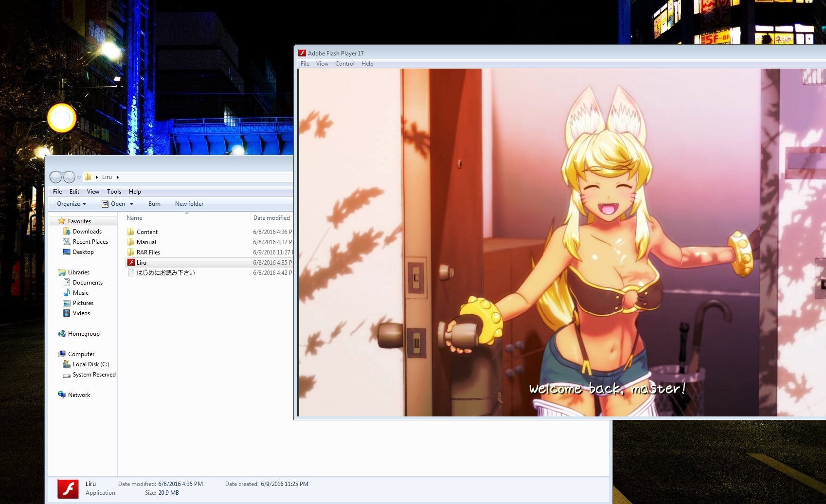Screen dimensions: 826x504
Task: Open Downloads in the navigation pane
Action: (87, 232)
